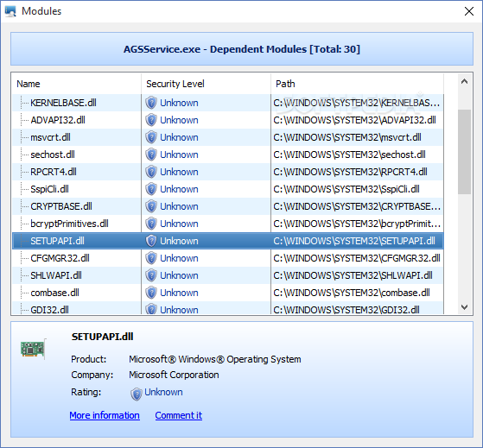Screen dimensions: 483x448
Task: Open the More information link
Action: click(x=105, y=415)
